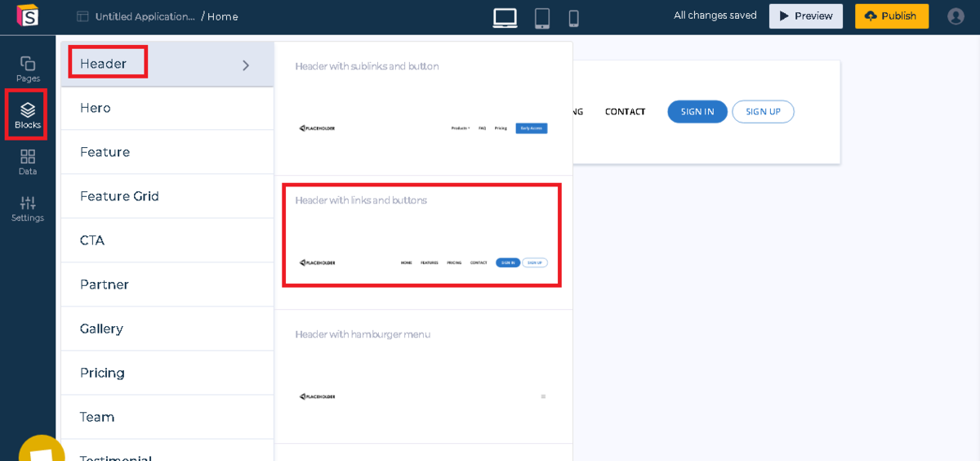Click the application icon beside Untitled Application

82,16
